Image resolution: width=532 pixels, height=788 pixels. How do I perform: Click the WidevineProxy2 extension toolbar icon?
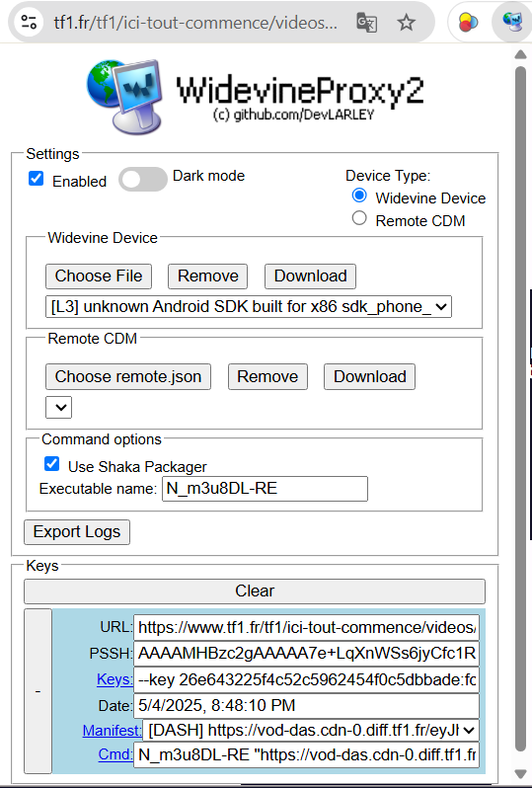[x=513, y=22]
